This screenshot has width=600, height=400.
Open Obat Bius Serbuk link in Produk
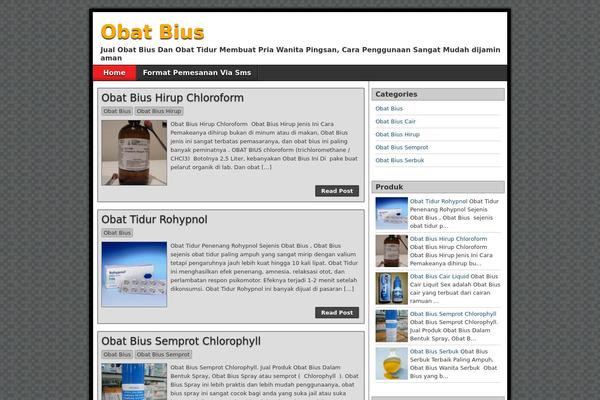click(x=434, y=351)
